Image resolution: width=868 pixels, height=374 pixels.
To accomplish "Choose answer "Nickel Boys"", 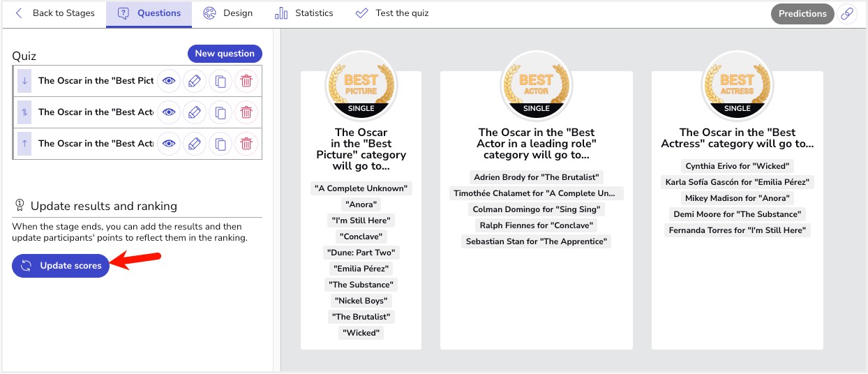I will coord(361,301).
